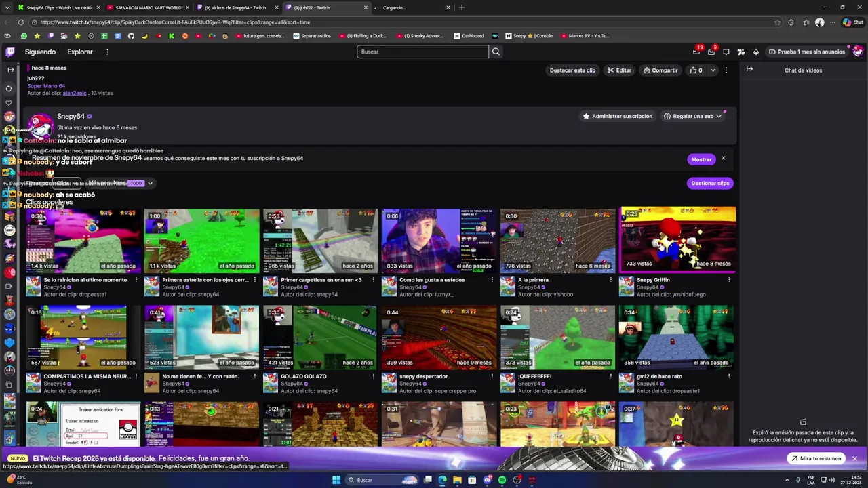Image resolution: width=868 pixels, height=488 pixels.
Task: Click the like thumbs-up button
Action: [696, 70]
